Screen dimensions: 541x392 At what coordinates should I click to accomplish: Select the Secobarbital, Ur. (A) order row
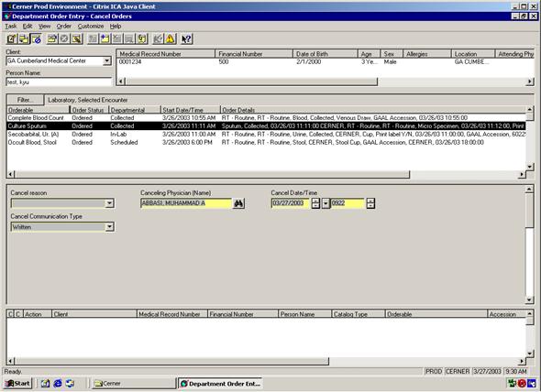click(x=266, y=134)
